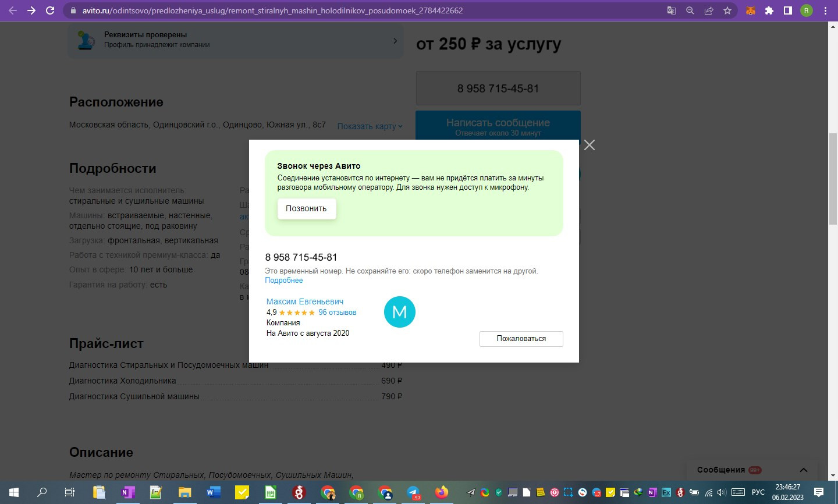The image size is (838, 504).
Task: Open LibreOffice Calc from taskbar
Action: pos(270,492)
